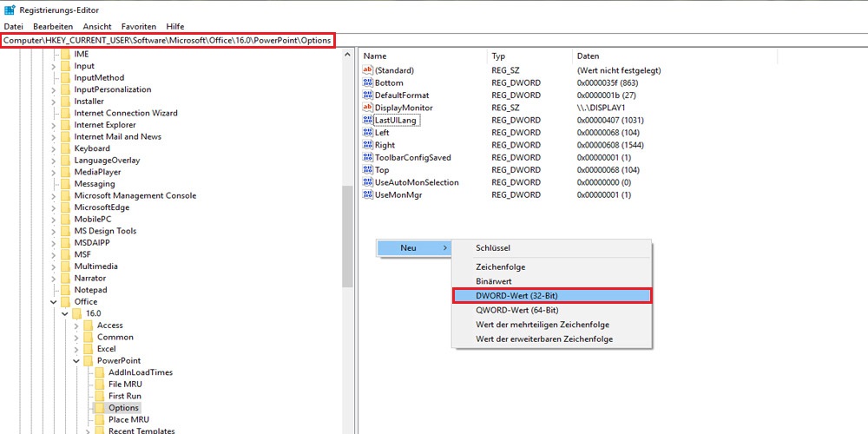Select the MS Design Tools key

[105, 231]
